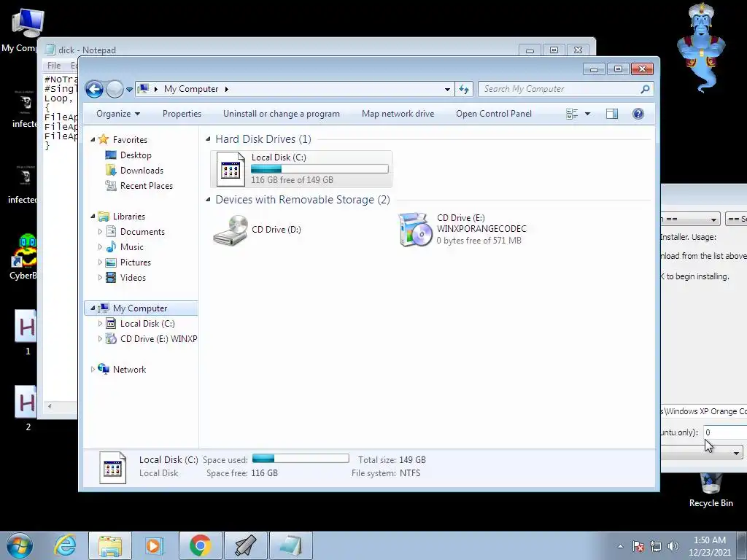Select the Local Disk (C:) drive icon
Viewport: 747px width, 560px height.
click(x=231, y=169)
